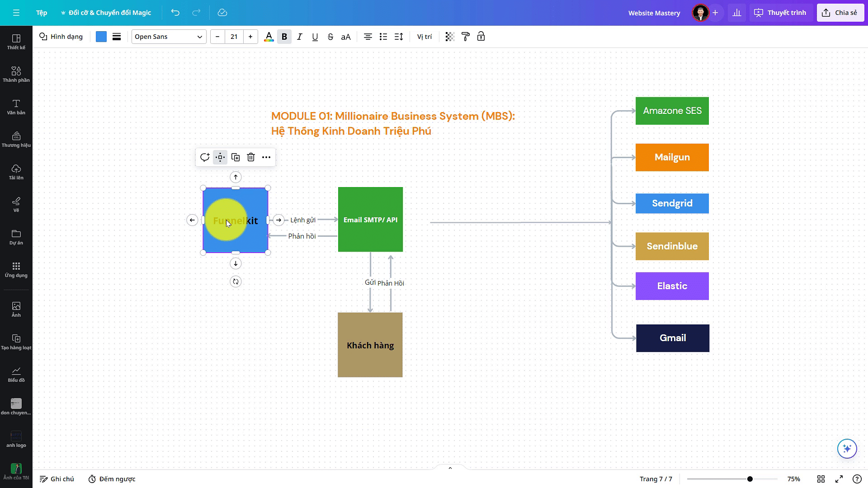
Task: Add connected shape above with up arrow
Action: (236, 177)
